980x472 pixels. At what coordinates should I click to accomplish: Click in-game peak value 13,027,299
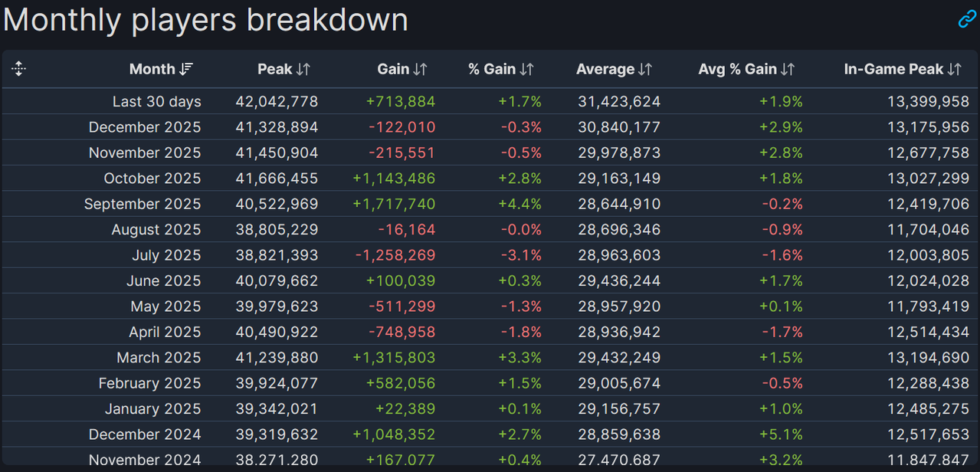tap(929, 179)
